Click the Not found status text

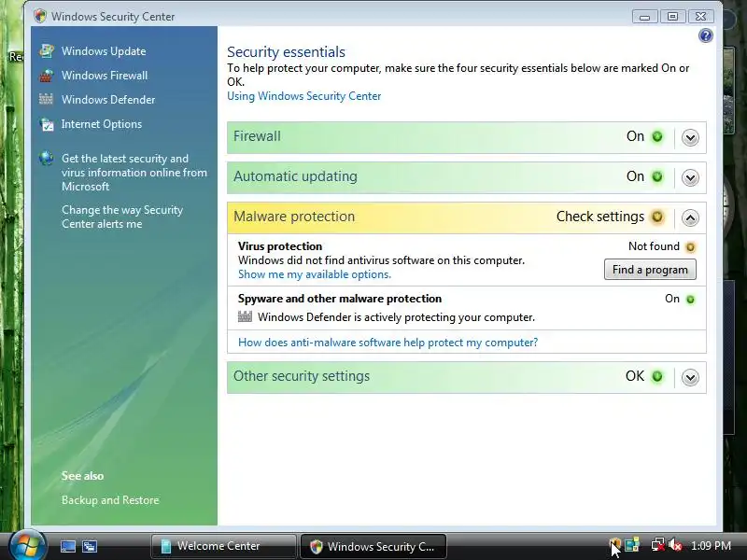coord(654,246)
